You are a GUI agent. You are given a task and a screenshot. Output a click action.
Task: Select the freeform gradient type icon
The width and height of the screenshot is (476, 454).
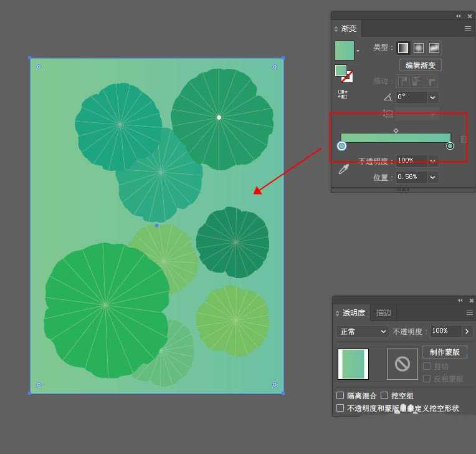coord(434,48)
